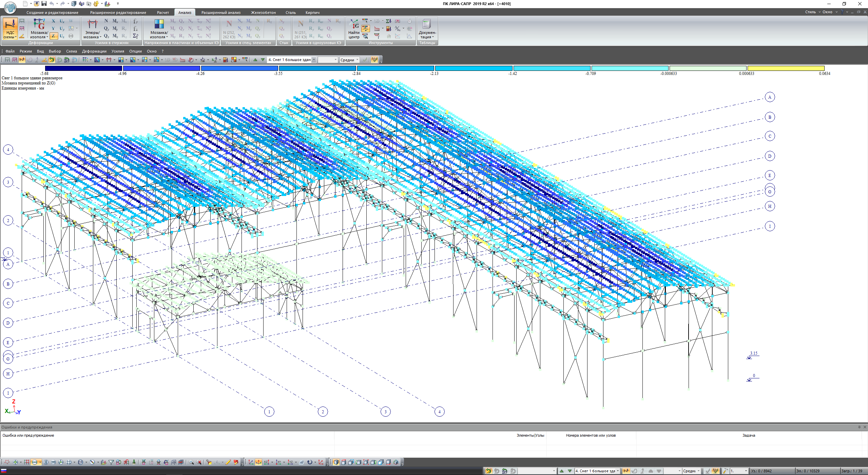Click the next load case green up arrow
Image resolution: width=868 pixels, height=475 pixels.
pyautogui.click(x=255, y=60)
